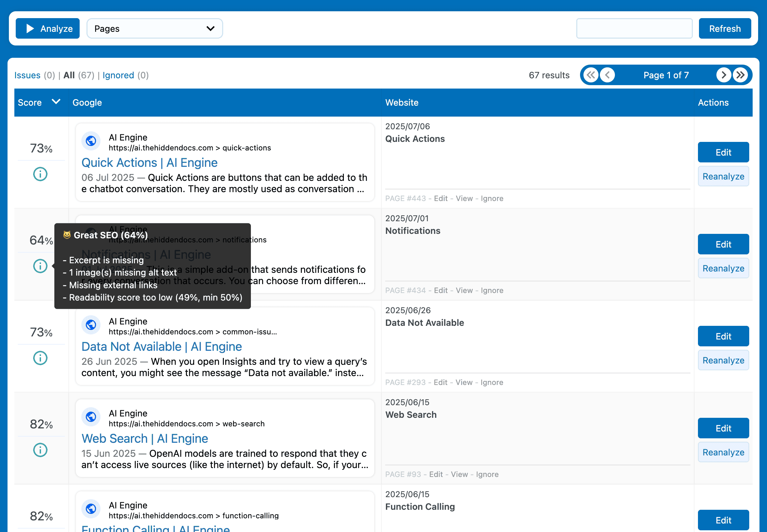This screenshot has height=532, width=767.
Task: Click the Edit link under PAGE #443
Action: 441,198
